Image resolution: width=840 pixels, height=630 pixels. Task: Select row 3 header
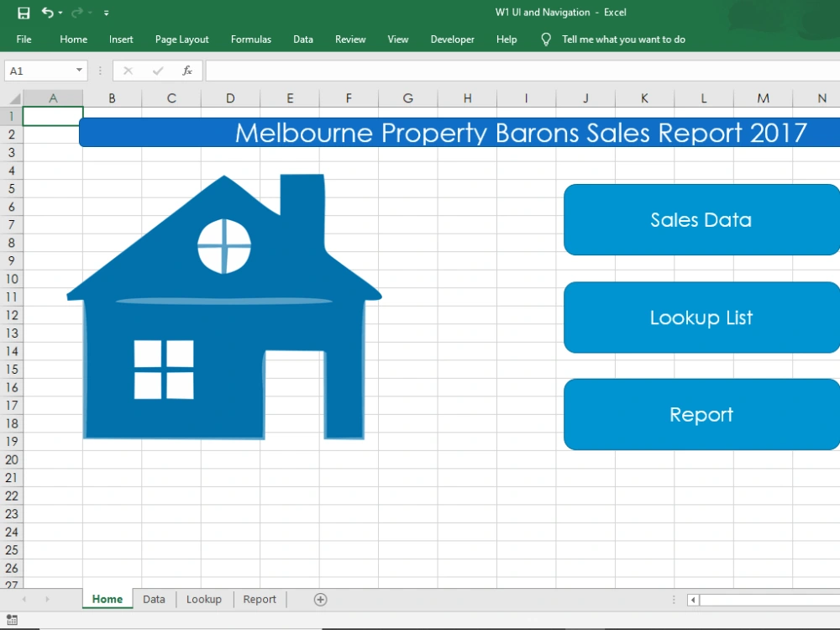(x=11, y=153)
